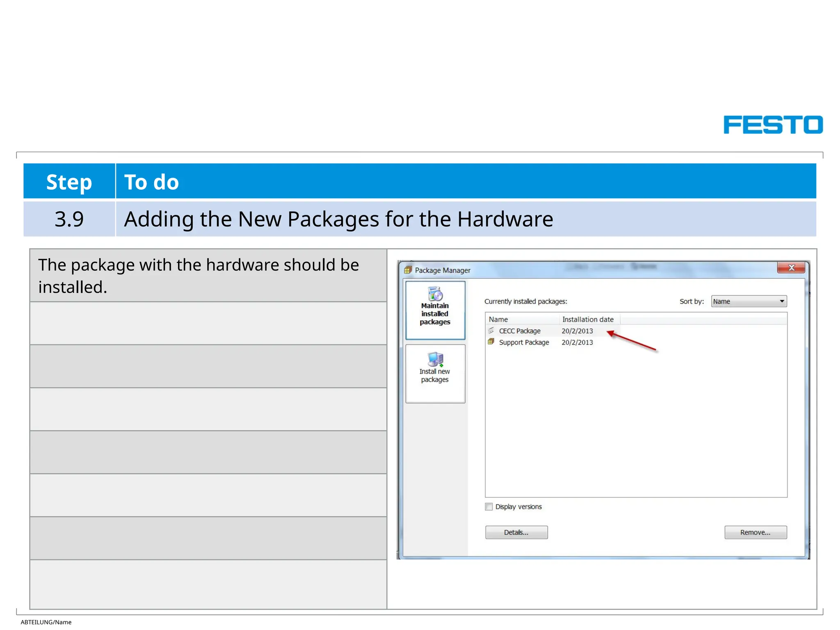The width and height of the screenshot is (840, 630).
Task: Click the Package Manager title bar icon
Action: coord(408,270)
